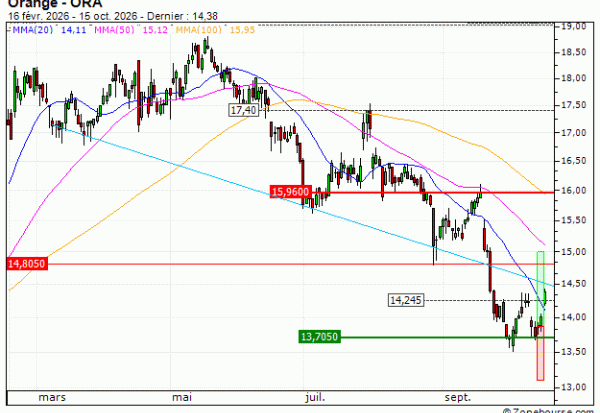Click the 13,00 price axis tick

pyautogui.click(x=574, y=387)
